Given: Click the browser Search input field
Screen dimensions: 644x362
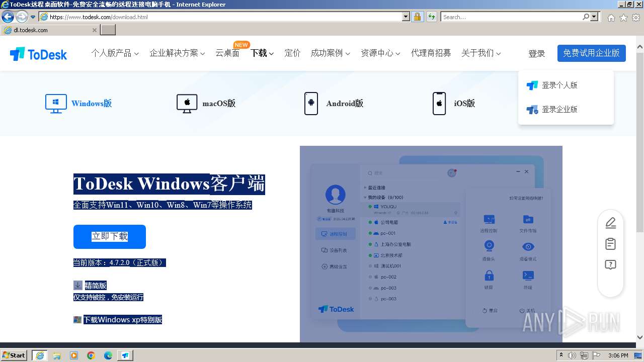Looking at the screenshot, I should pyautogui.click(x=511, y=17).
